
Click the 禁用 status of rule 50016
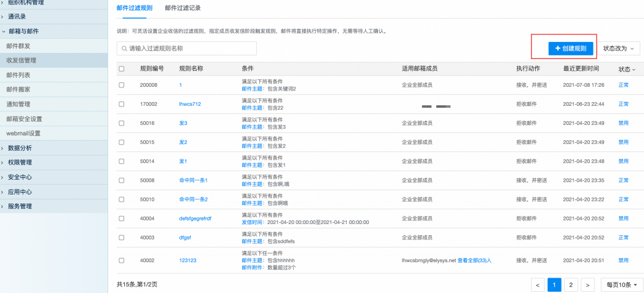[x=624, y=123]
